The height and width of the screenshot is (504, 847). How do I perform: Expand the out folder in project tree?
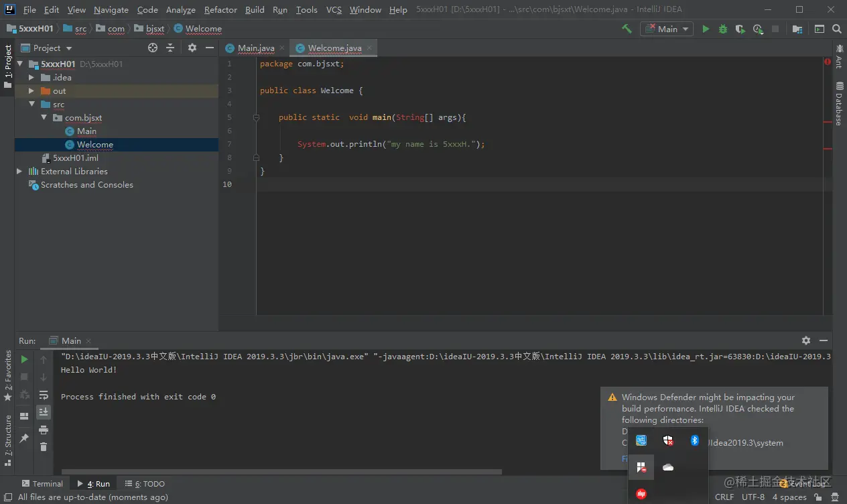coord(31,91)
